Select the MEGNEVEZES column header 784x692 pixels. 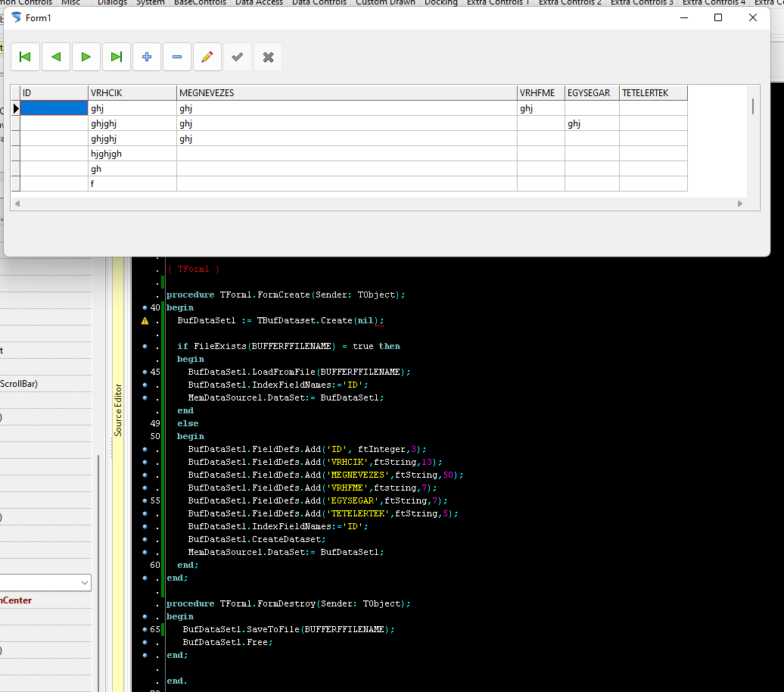[x=347, y=93]
